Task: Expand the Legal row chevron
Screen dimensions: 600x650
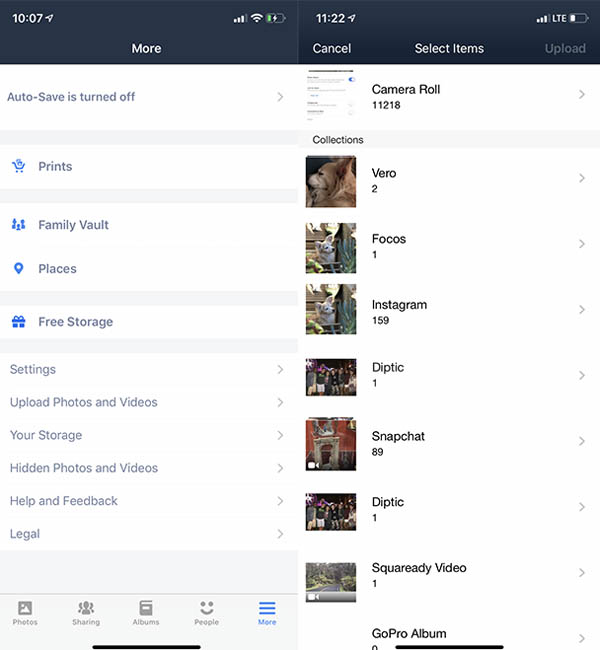Action: pos(280,534)
